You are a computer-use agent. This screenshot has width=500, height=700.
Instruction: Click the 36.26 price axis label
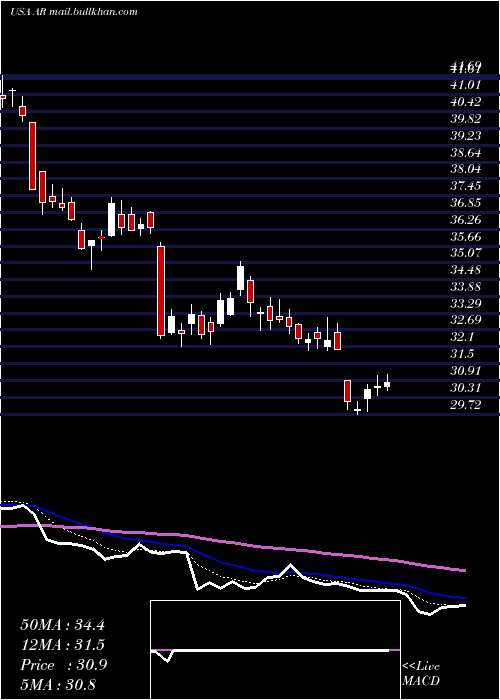465,220
